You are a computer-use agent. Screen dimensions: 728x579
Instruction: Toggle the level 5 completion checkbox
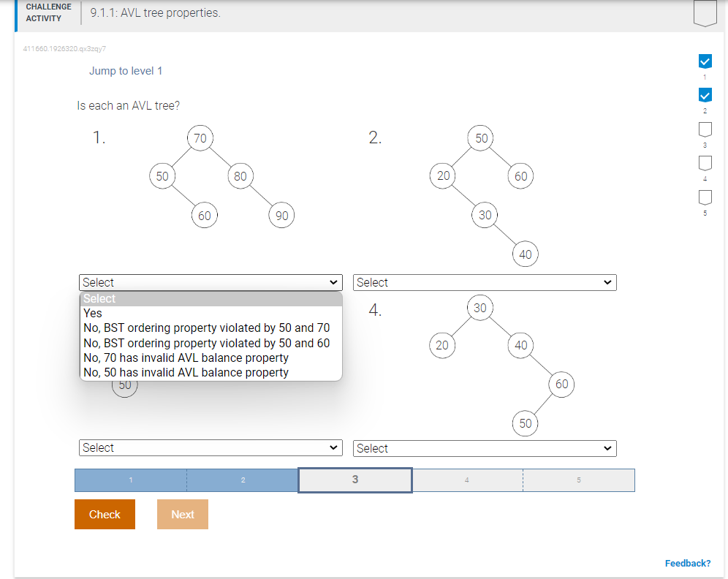(x=705, y=197)
